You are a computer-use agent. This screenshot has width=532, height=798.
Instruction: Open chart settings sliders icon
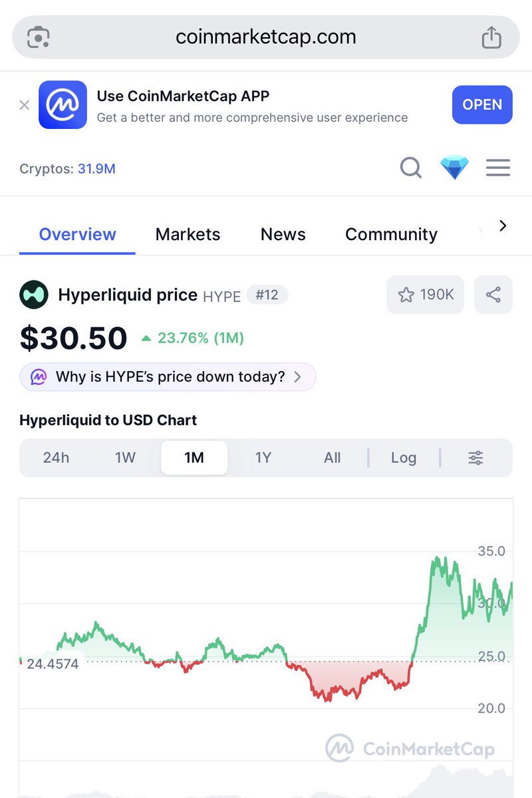[x=476, y=458]
